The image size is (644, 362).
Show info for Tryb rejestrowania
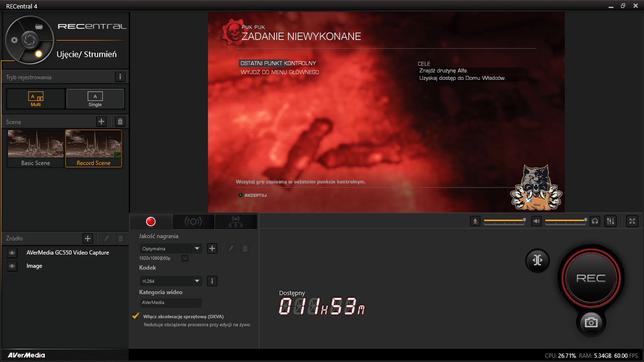pos(120,77)
